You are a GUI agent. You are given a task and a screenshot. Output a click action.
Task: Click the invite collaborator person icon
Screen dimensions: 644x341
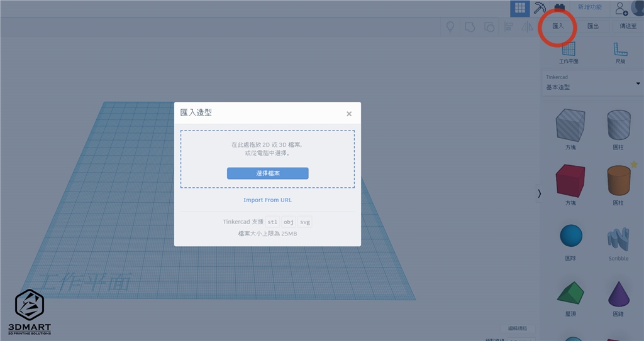621,8
